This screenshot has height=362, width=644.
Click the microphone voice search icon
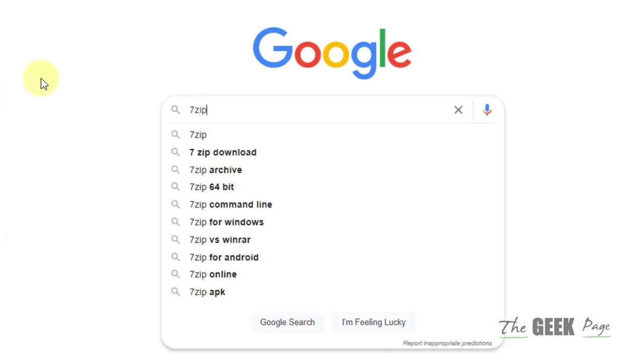click(x=487, y=110)
